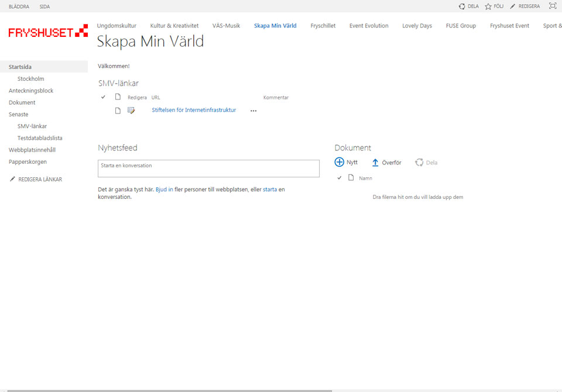Viewport: 562px width, 392px height.
Task: Click the Dela share icon in top bar
Action: 462,6
